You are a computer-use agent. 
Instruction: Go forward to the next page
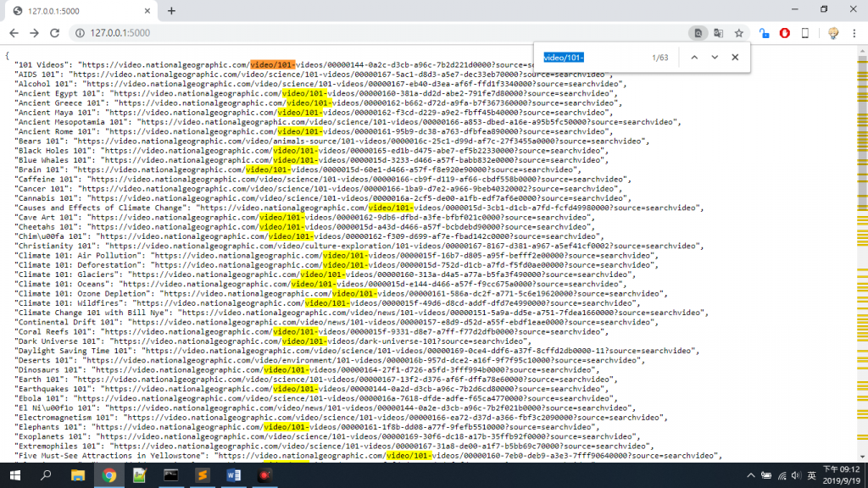(34, 33)
